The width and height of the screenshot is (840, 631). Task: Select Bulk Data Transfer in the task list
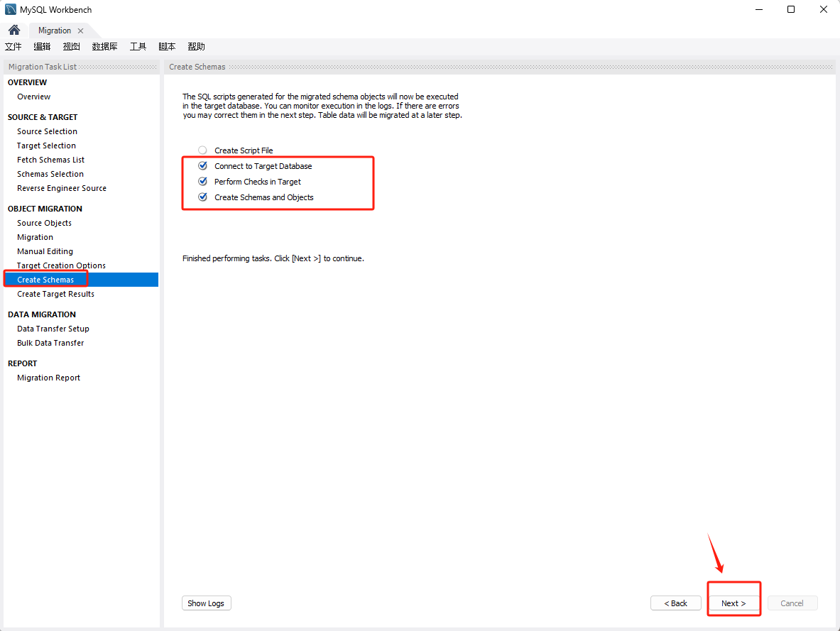pyautogui.click(x=50, y=343)
